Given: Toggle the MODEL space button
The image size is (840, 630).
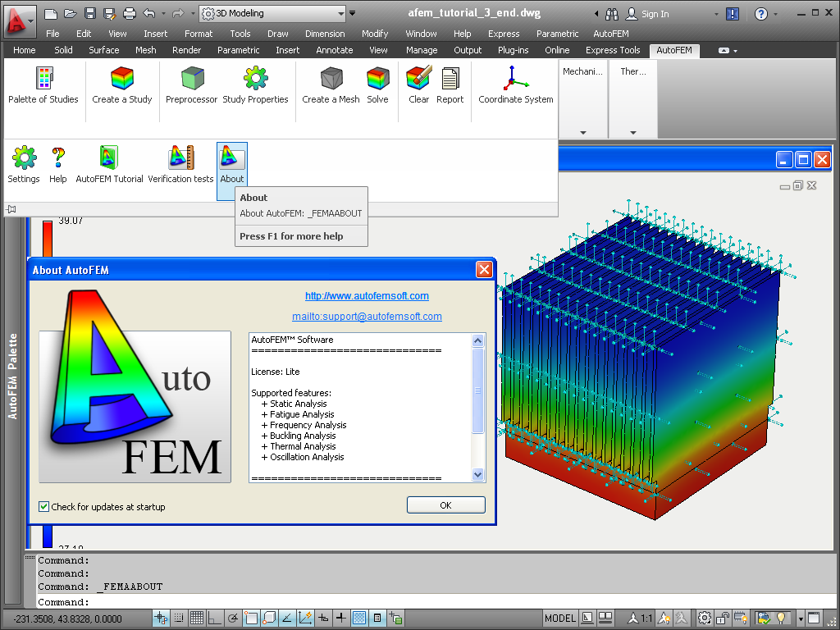Looking at the screenshot, I should (559, 619).
